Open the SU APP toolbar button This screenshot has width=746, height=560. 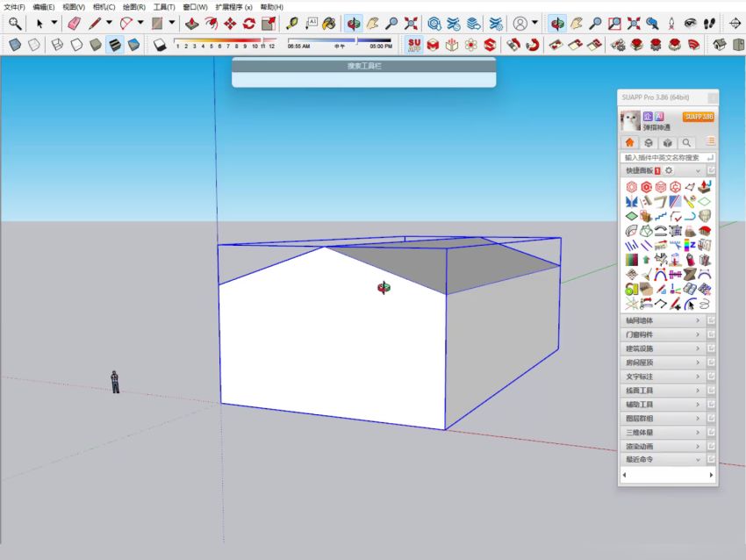click(x=414, y=45)
